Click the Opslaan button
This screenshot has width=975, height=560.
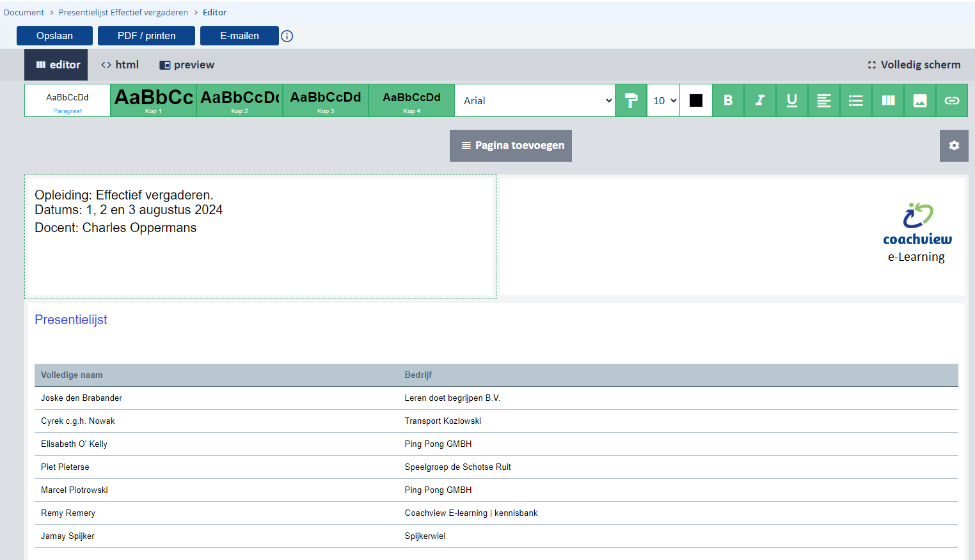point(54,36)
